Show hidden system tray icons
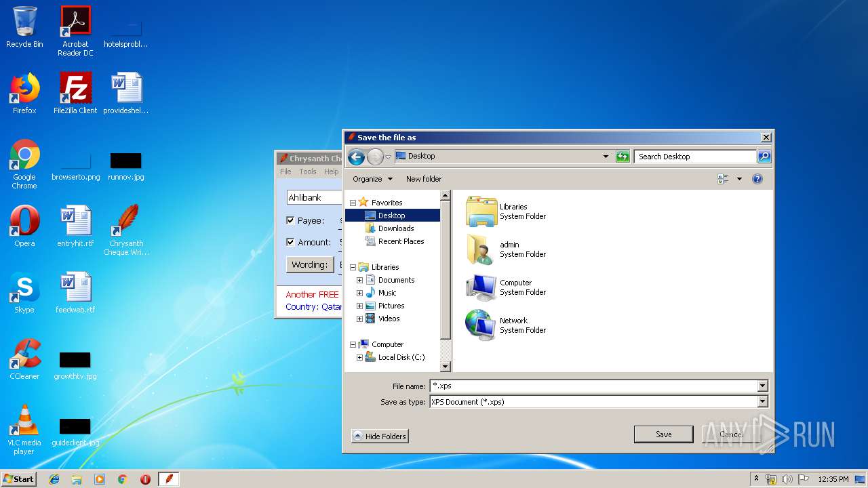 [x=756, y=479]
